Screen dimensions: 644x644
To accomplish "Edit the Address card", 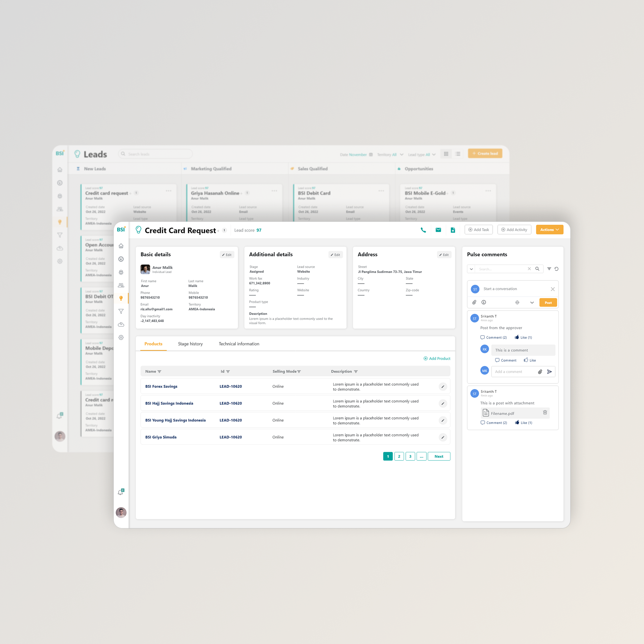I will pos(444,255).
